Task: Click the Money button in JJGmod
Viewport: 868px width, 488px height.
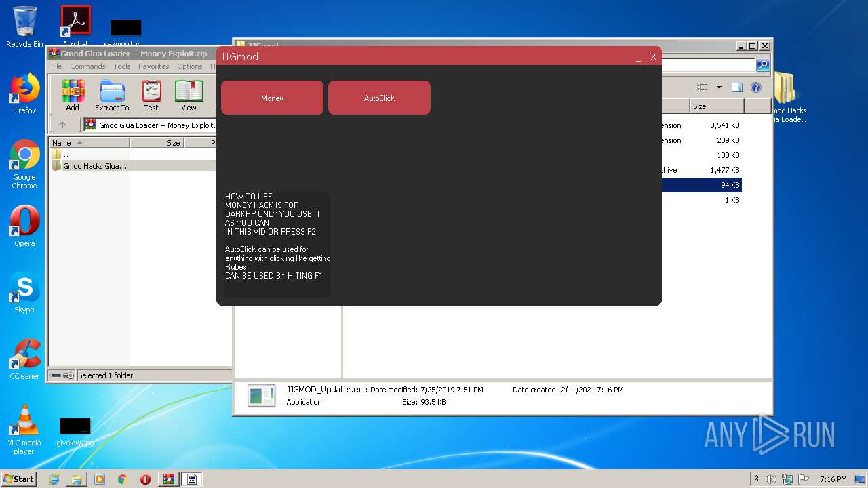Action: point(272,98)
